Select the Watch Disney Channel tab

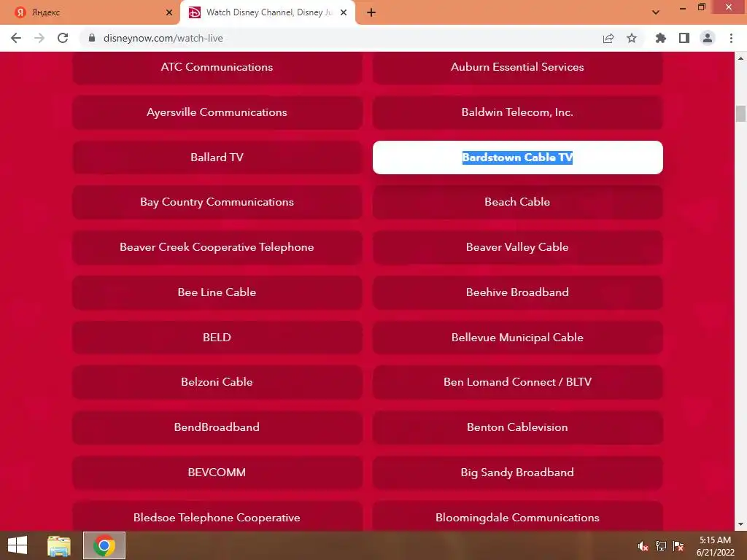pyautogui.click(x=268, y=12)
